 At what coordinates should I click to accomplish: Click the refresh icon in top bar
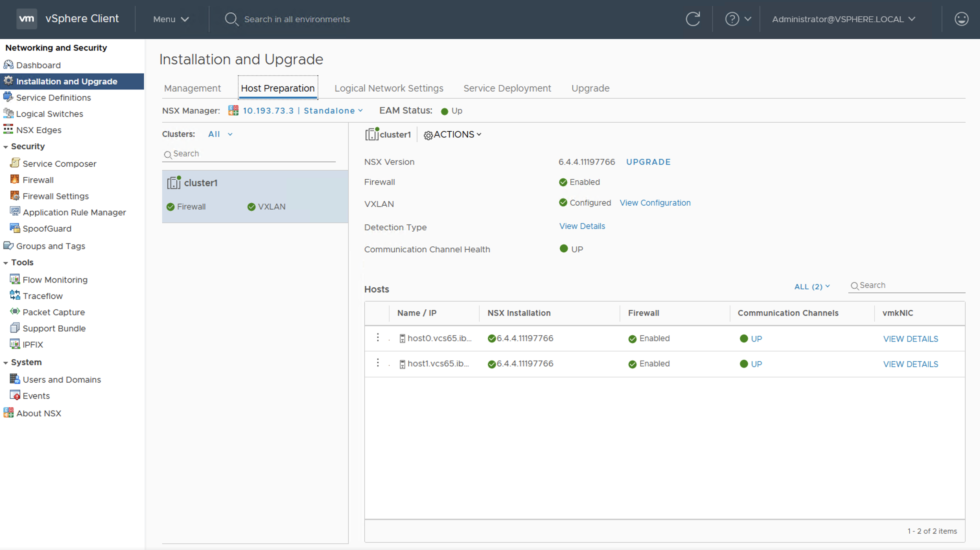pyautogui.click(x=693, y=19)
